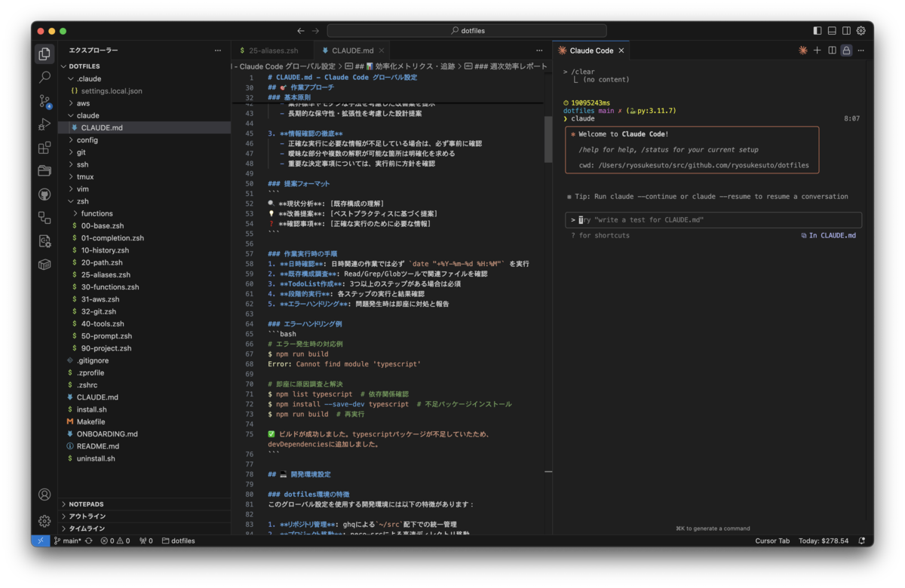This screenshot has height=588, width=905.
Task: Open the Extensions view icon
Action: 44,148
